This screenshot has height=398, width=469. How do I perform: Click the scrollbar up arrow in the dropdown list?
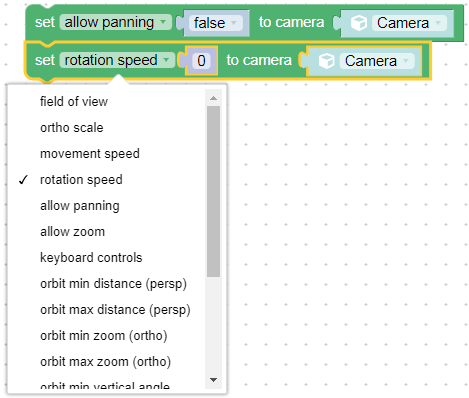tap(213, 98)
